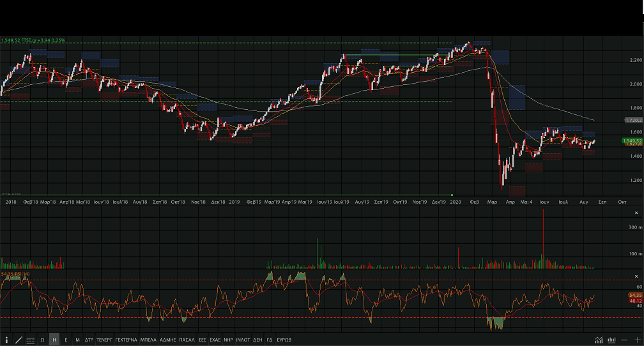Screen dimensions: 644x346
Task: Zoom out with the minus icon
Action: [x=624, y=340]
